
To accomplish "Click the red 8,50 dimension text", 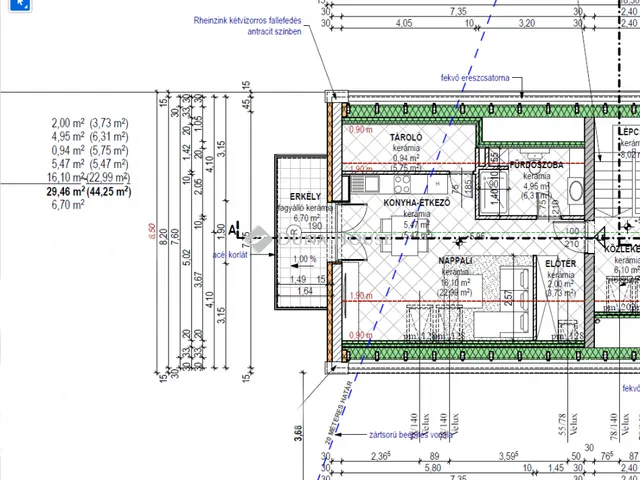I will (x=152, y=231).
